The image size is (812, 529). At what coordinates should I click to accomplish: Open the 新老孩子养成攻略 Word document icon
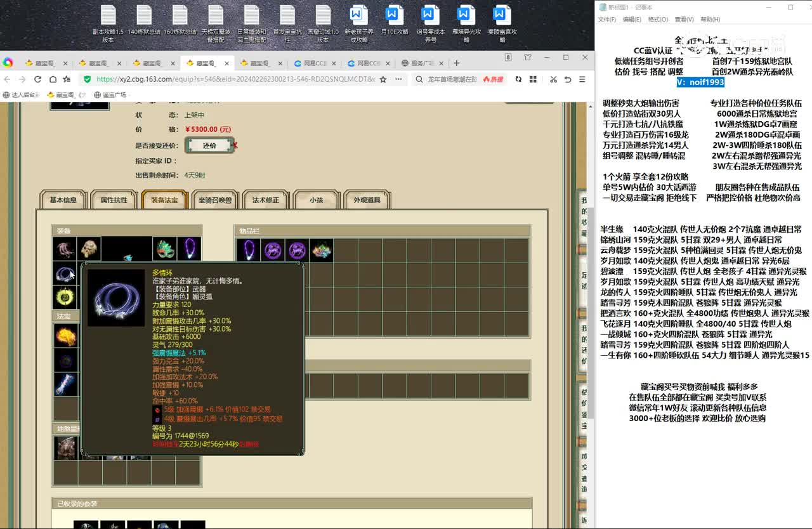358,24
